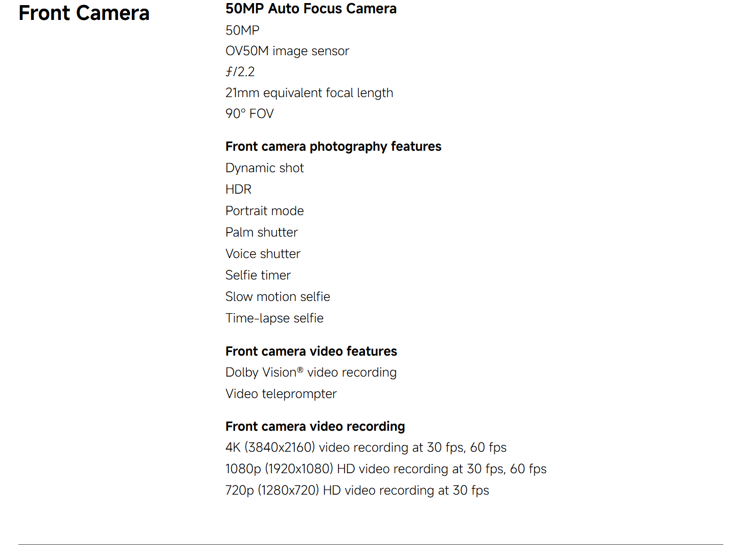Click the 720p (1280x720) HD recording line
756x558 pixels.
tap(357, 491)
